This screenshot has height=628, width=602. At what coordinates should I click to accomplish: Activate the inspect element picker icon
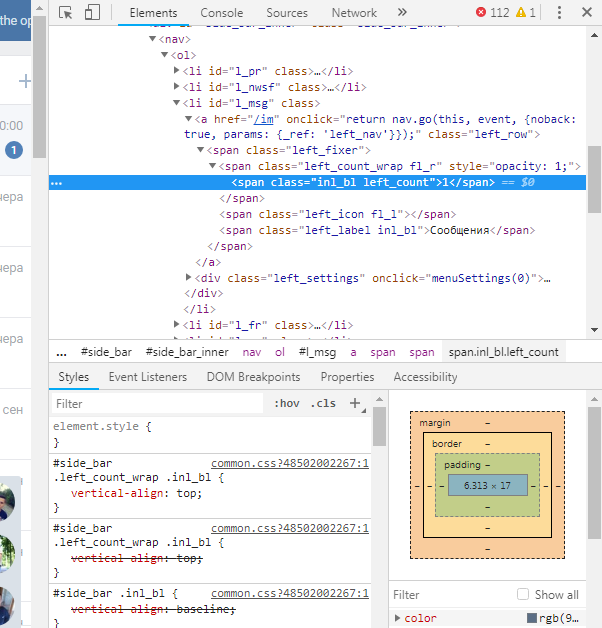[66, 13]
